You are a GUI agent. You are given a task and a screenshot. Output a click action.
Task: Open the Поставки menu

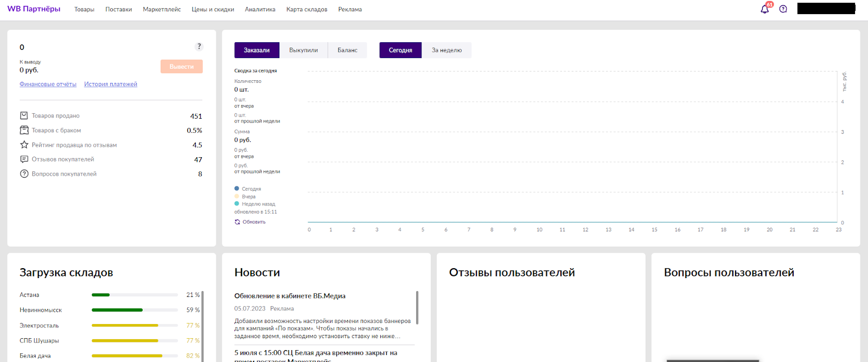pos(119,10)
